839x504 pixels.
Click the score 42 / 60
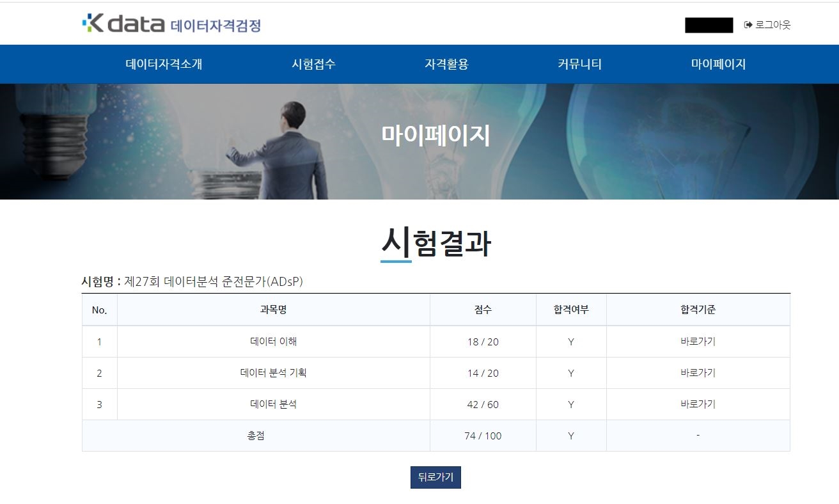click(x=483, y=405)
